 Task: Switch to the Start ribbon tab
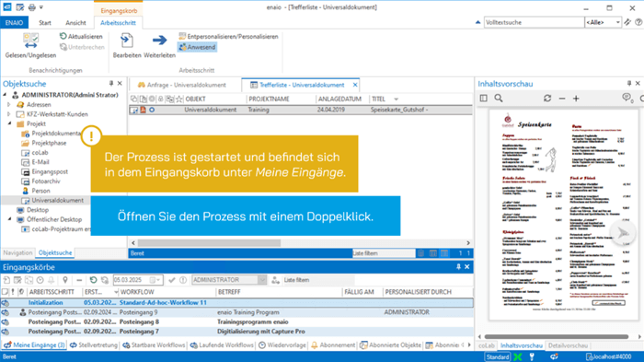(45, 23)
